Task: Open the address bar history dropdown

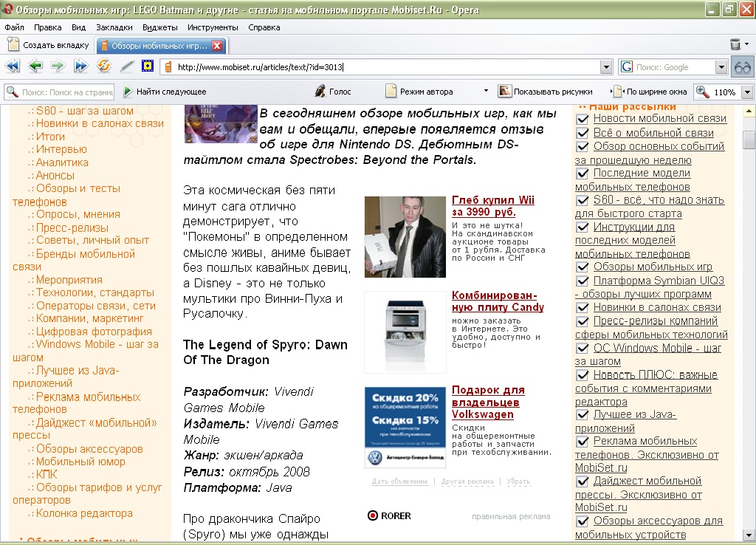Action: point(607,67)
